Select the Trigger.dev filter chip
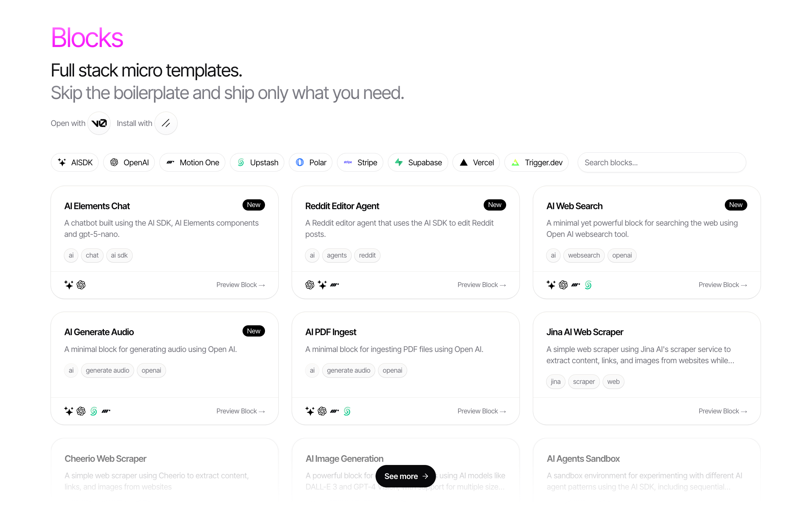The height and width of the screenshot is (532, 808). (x=537, y=162)
